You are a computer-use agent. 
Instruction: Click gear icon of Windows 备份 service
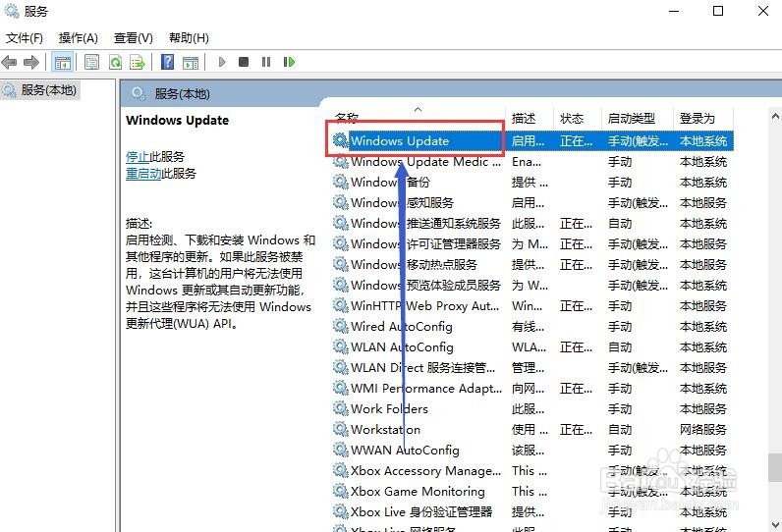[341, 183]
